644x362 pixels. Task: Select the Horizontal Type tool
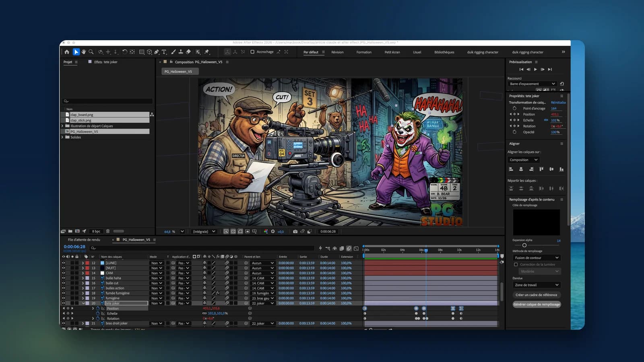(x=164, y=52)
